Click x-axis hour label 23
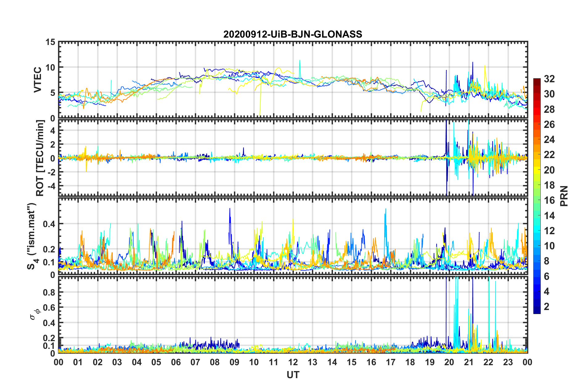586x392 pixels. coord(508,362)
